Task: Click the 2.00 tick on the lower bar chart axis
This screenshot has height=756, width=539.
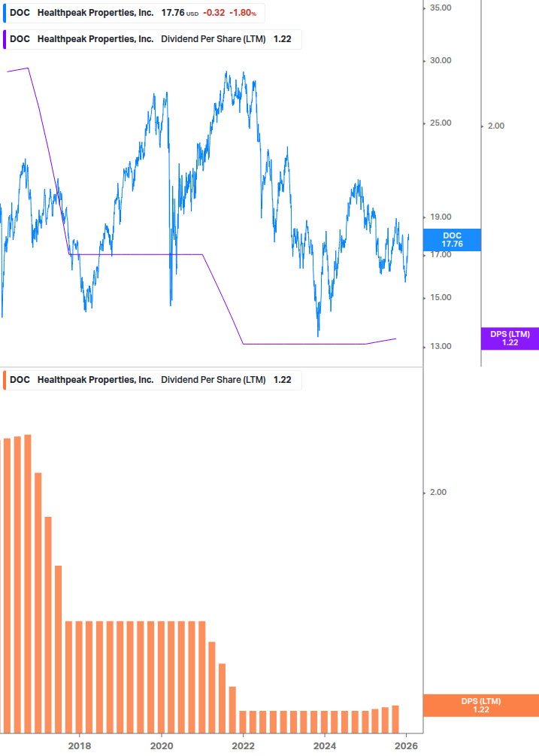Action: (x=438, y=492)
